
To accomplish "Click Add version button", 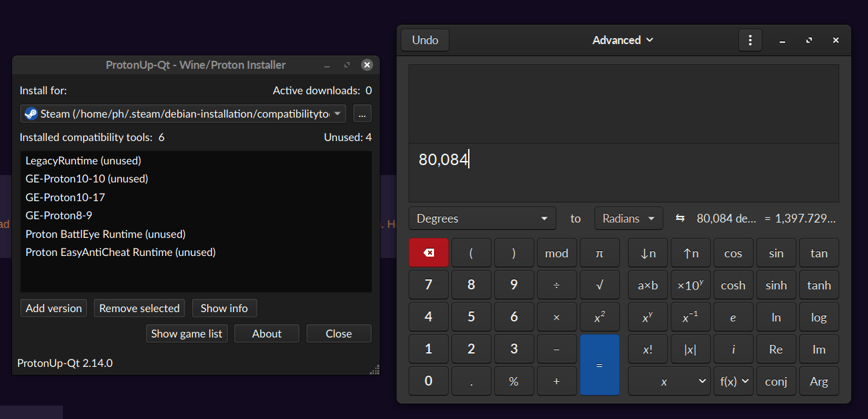I will [x=53, y=308].
